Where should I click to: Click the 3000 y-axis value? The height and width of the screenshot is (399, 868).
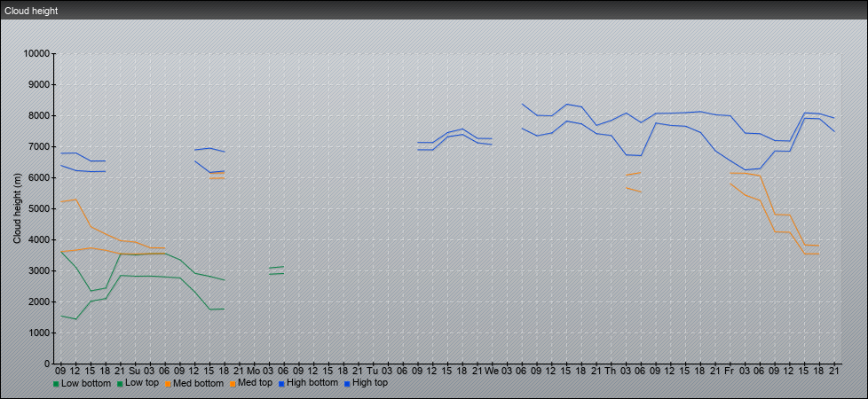(39, 270)
